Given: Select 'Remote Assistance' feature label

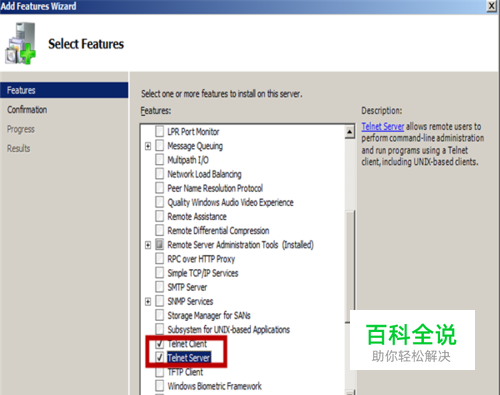Looking at the screenshot, I should (197, 217).
